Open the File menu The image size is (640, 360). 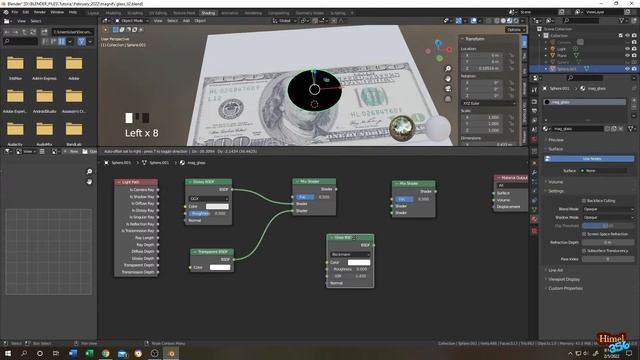pyautogui.click(x=15, y=12)
